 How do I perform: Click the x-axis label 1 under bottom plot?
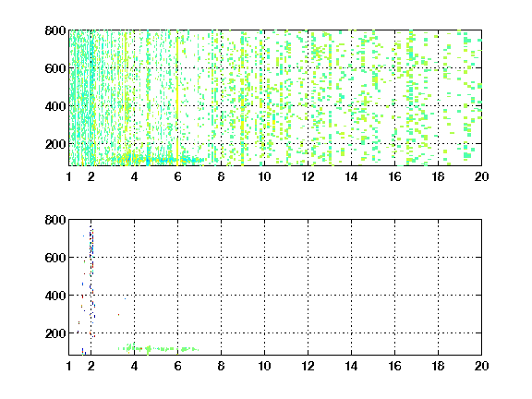coord(69,366)
